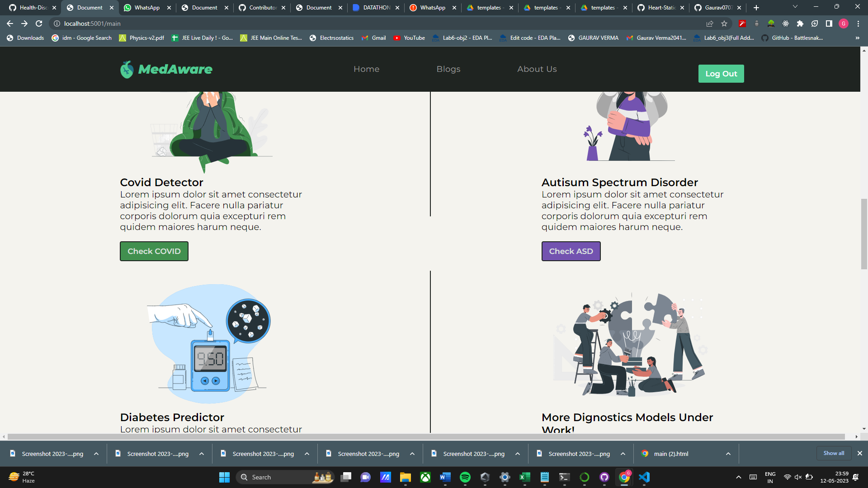Open the tab search dropdown arrow
This screenshot has width=868, height=488.
point(794,7)
